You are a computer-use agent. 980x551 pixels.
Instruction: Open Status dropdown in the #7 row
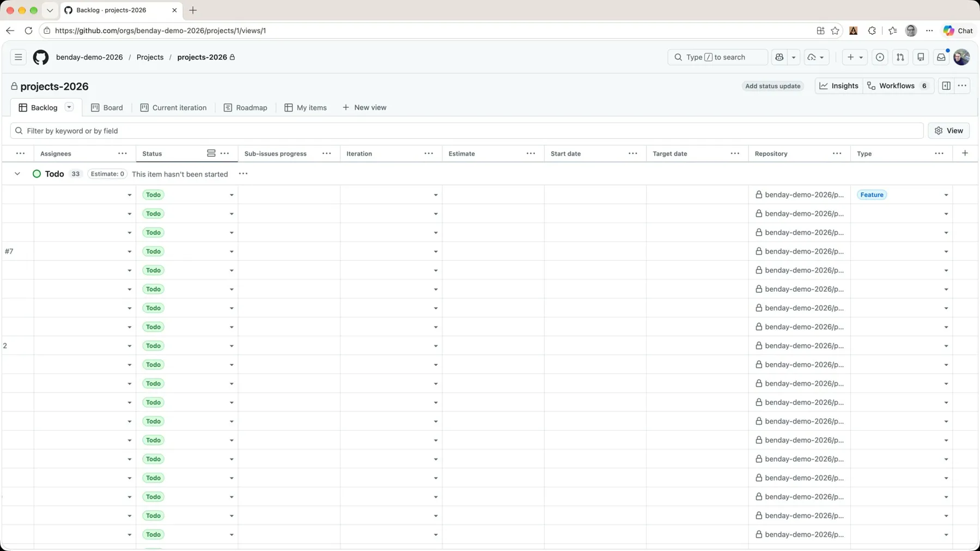pyautogui.click(x=232, y=252)
